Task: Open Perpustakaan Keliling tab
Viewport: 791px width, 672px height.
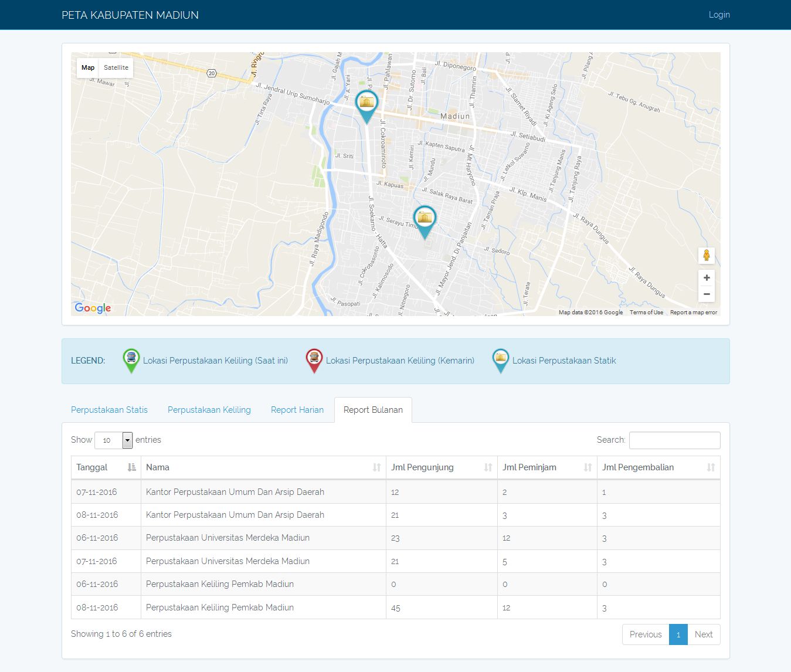Action: [x=209, y=410]
